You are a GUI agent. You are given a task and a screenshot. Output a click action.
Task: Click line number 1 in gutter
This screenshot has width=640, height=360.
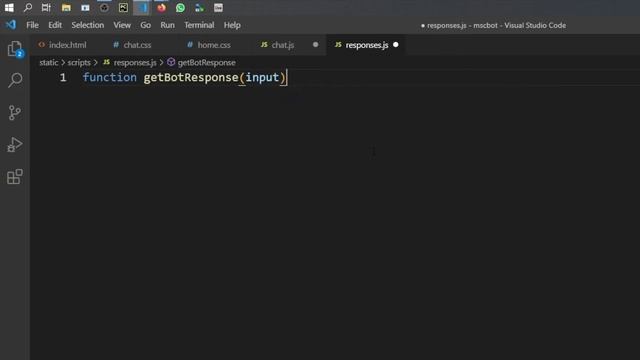tap(63, 77)
